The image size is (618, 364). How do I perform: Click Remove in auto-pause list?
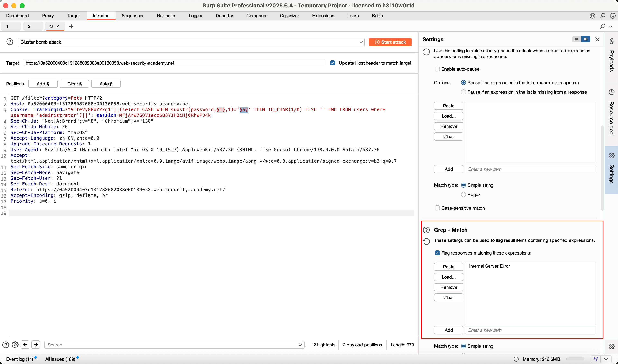click(448, 126)
